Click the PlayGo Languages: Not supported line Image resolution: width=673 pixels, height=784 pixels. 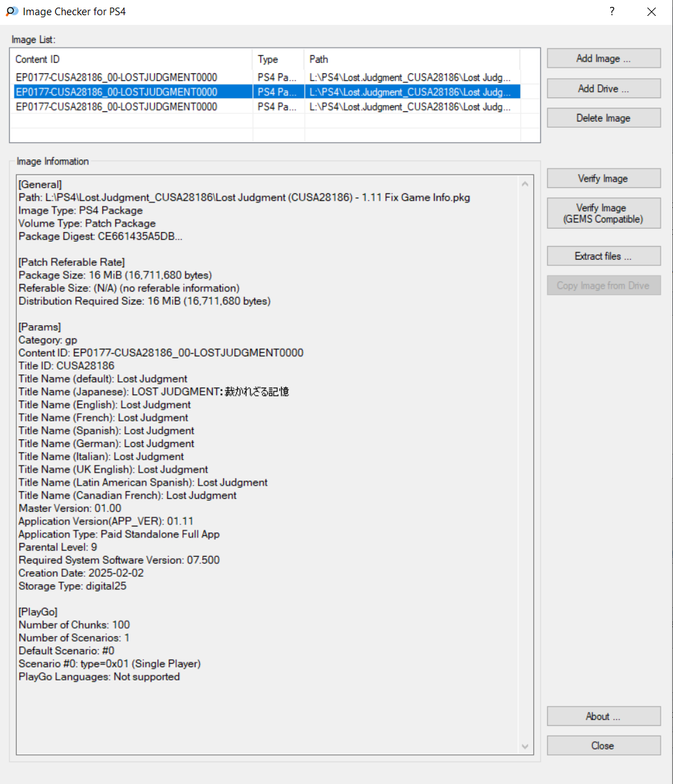point(99,677)
